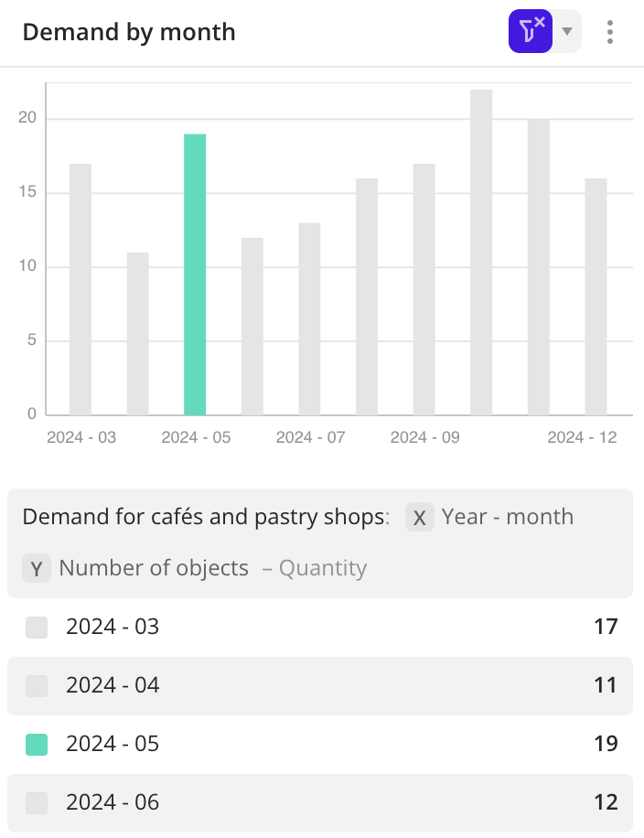Select the 2024 - 03 bar in chart
644x838 pixels.
point(80,289)
